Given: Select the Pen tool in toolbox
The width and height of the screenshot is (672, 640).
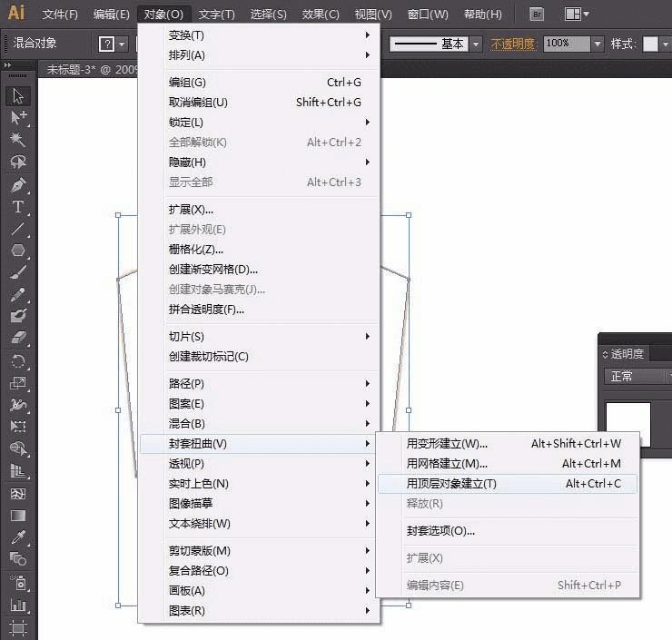Looking at the screenshot, I should (x=18, y=184).
